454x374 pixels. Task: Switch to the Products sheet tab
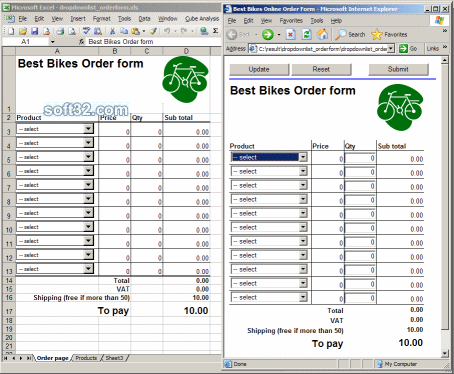(86, 358)
